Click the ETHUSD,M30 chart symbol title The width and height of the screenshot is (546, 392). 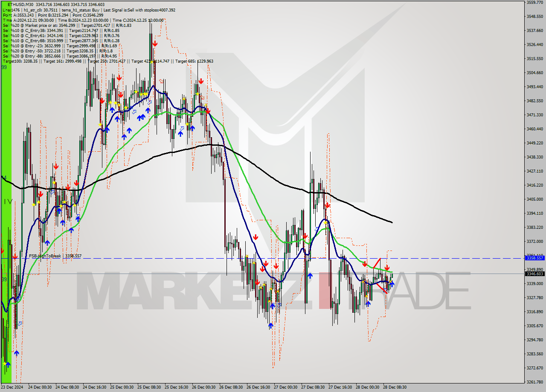(20, 5)
